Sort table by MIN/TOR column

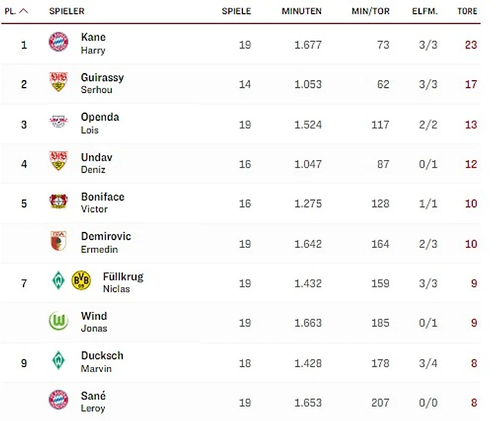click(370, 11)
